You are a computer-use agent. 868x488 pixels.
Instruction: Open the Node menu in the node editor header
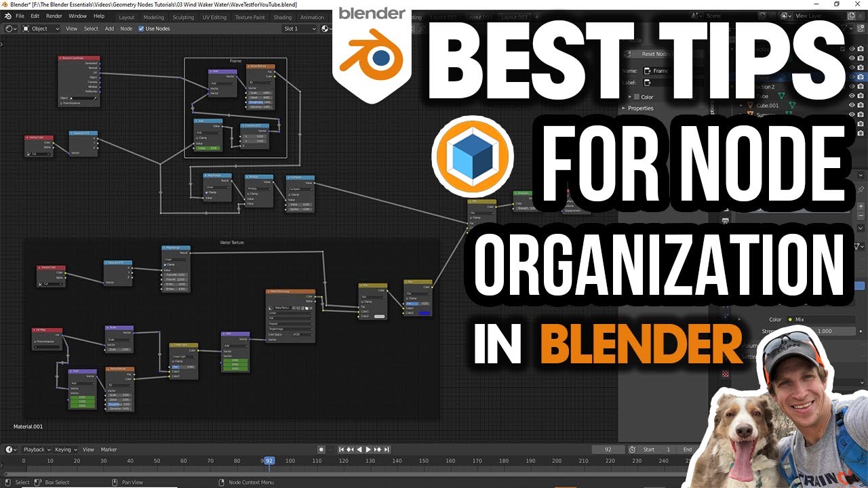[x=126, y=28]
